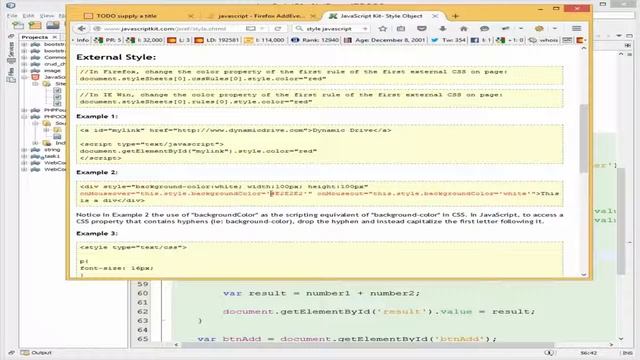Open NetBeans View menu
This screenshot has height=360, width=640.
[47, 16]
